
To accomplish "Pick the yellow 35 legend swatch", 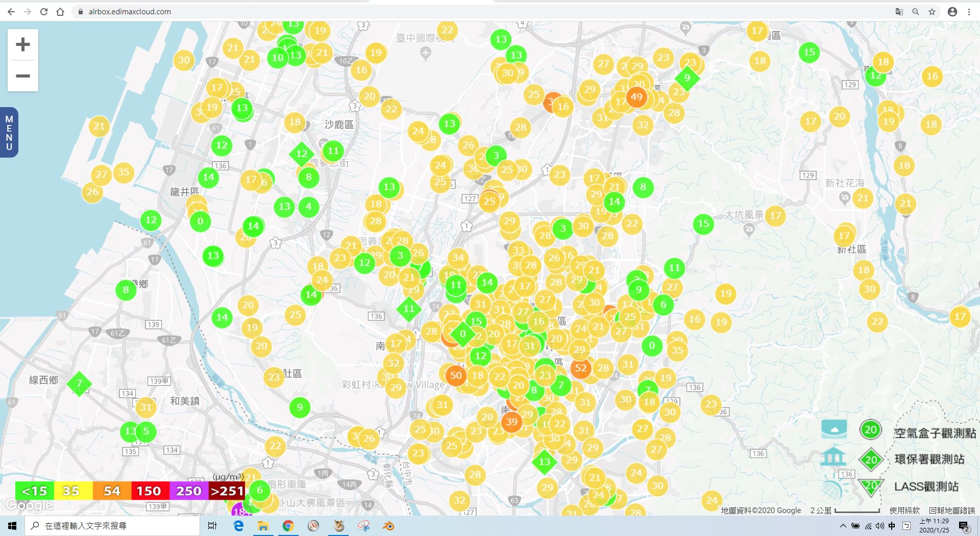I will (x=73, y=491).
